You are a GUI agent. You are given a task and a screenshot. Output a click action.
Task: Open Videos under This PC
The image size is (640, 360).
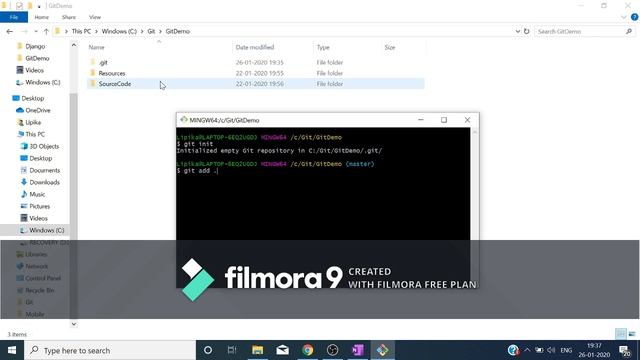(x=38, y=218)
